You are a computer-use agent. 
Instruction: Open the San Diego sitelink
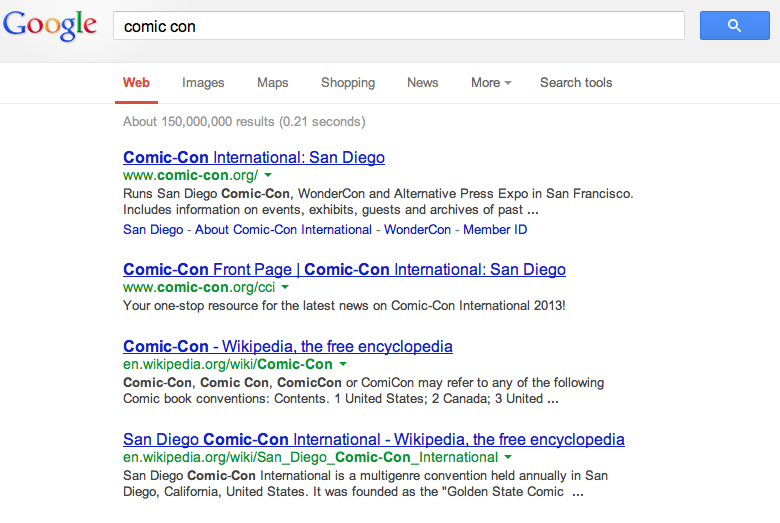153,229
